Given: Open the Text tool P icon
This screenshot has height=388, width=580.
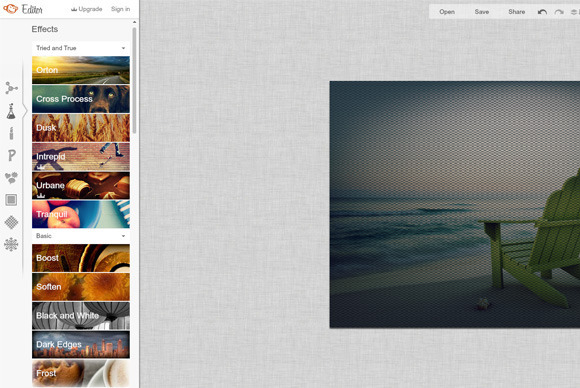Looking at the screenshot, I should pyautogui.click(x=11, y=155).
